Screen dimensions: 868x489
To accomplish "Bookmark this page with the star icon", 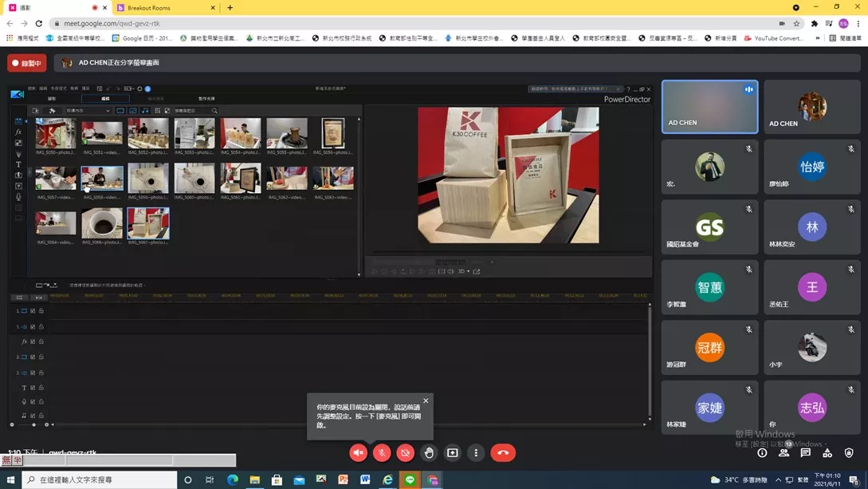I will tap(796, 23).
